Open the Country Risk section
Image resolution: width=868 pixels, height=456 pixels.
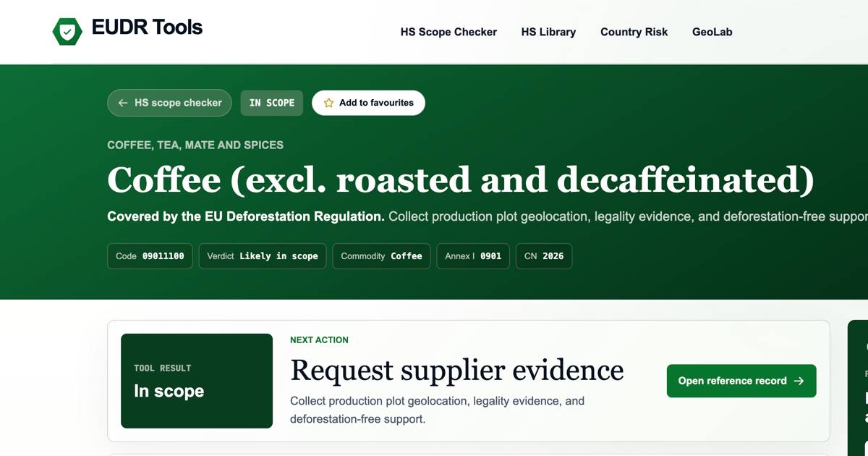[634, 32]
